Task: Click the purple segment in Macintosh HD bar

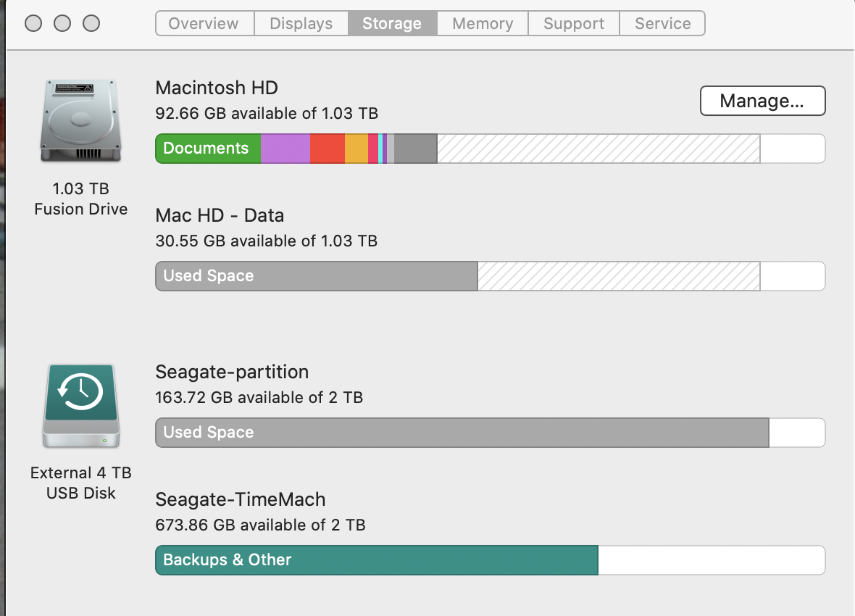Action: pyautogui.click(x=285, y=148)
